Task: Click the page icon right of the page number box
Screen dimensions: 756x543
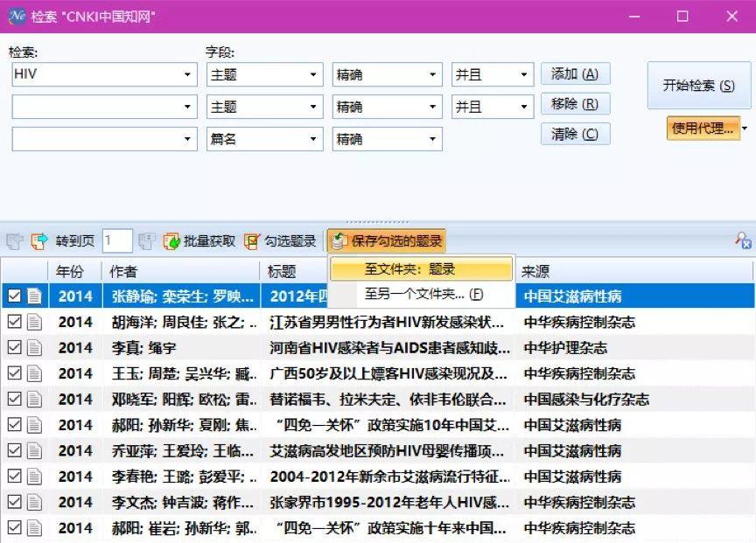Action: click(x=147, y=241)
